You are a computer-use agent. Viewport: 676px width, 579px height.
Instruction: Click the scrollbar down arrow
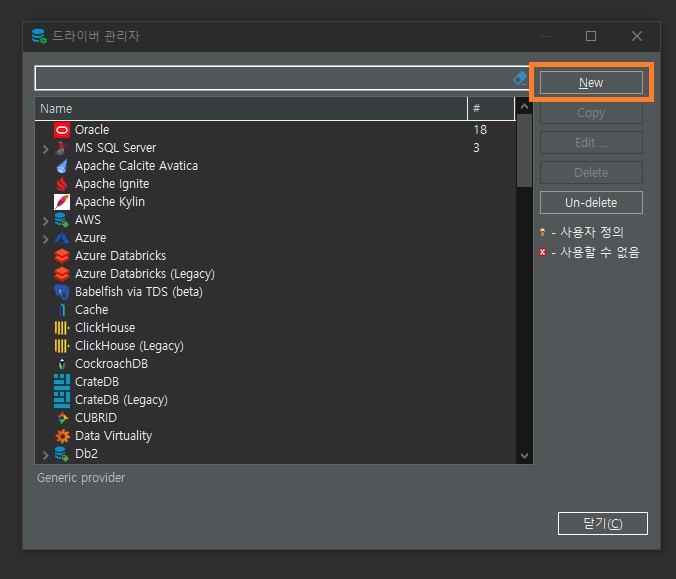(x=524, y=456)
